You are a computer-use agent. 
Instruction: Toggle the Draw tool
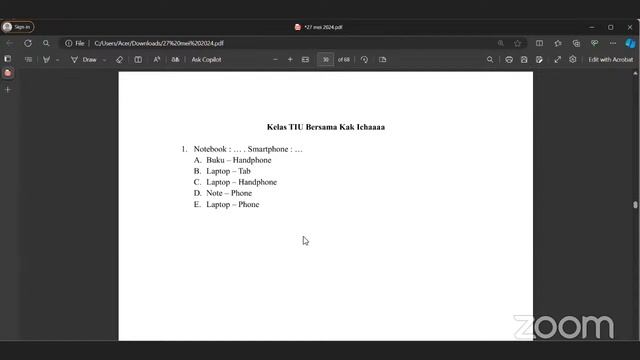[84, 60]
